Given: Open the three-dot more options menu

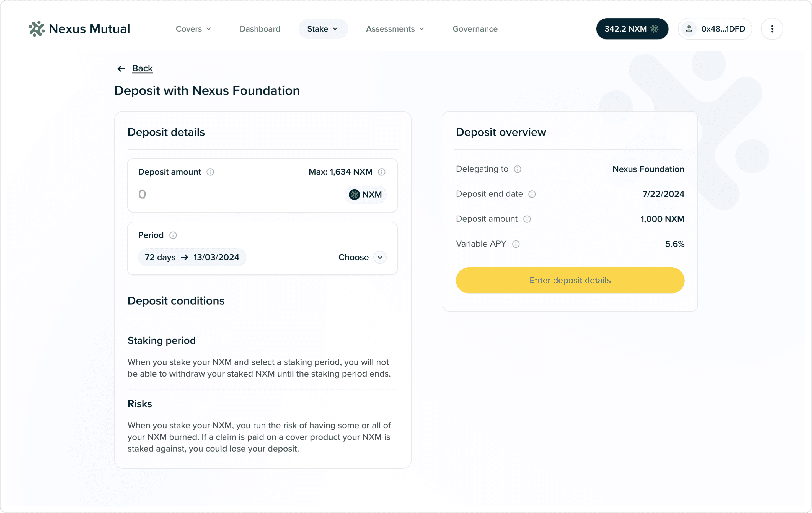Looking at the screenshot, I should 772,29.
